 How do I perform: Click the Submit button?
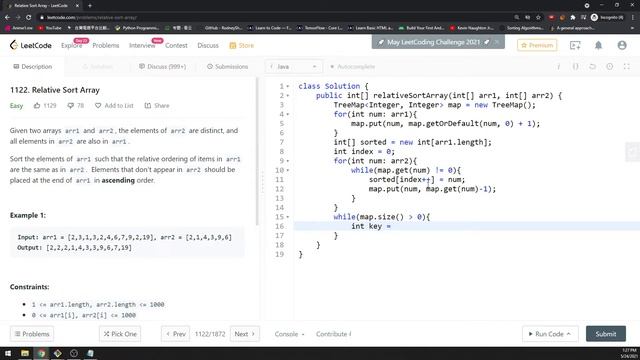click(606, 334)
